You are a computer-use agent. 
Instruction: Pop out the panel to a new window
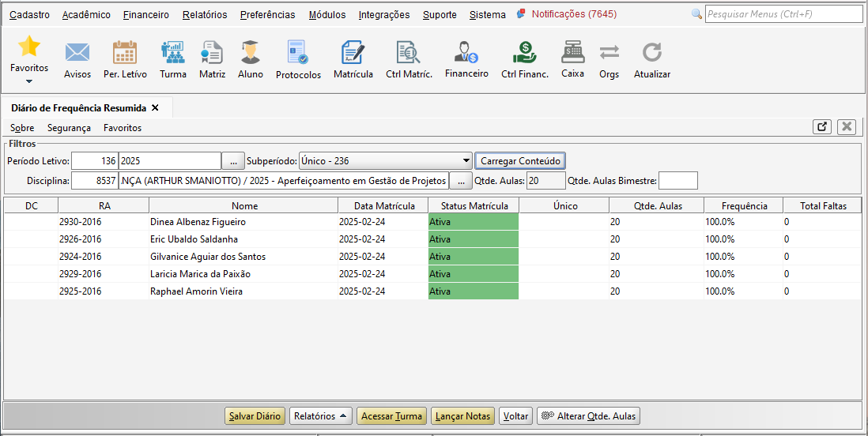[822, 126]
